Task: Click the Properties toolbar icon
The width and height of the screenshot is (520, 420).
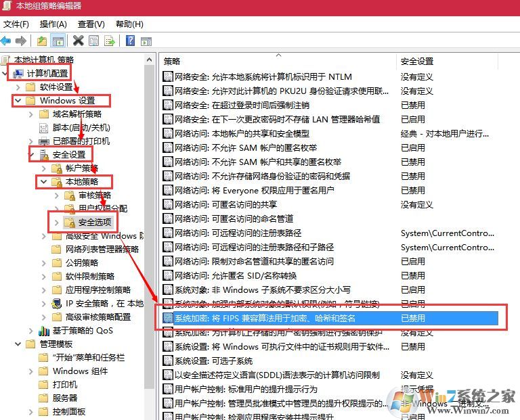Action: pos(94,41)
